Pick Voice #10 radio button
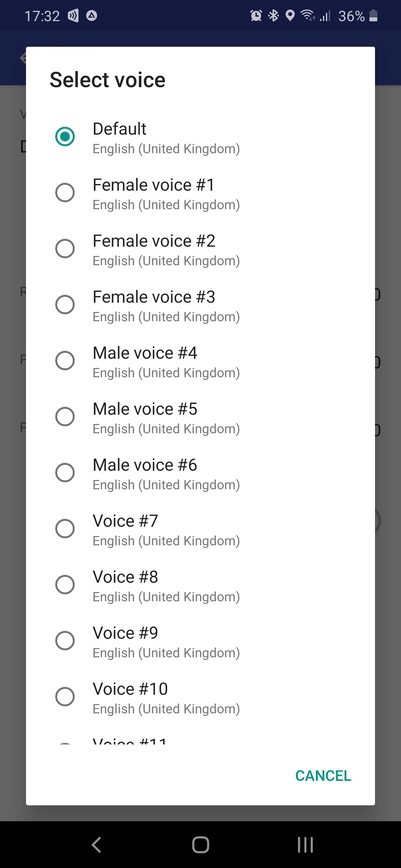Viewport: 401px width, 868px height. tap(65, 697)
